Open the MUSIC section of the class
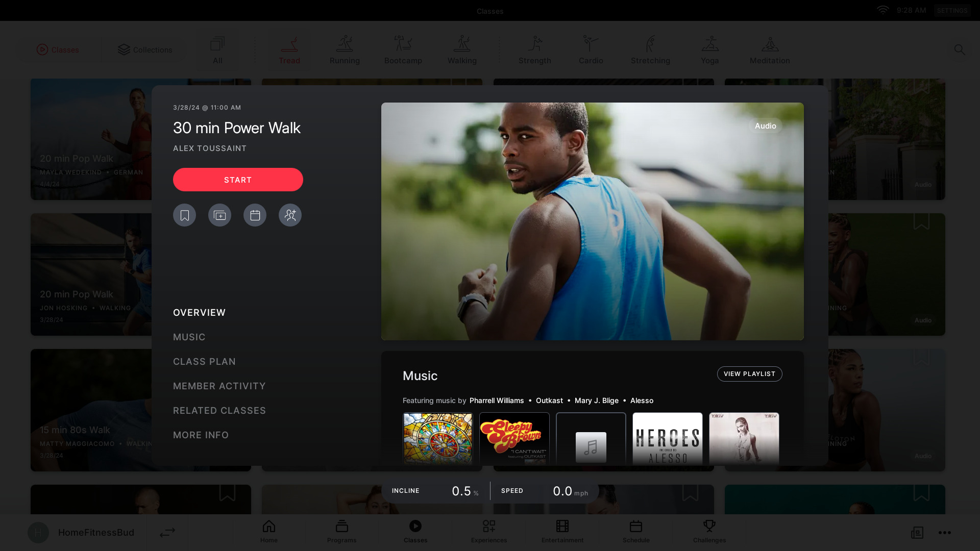The height and width of the screenshot is (551, 980). [x=189, y=337]
